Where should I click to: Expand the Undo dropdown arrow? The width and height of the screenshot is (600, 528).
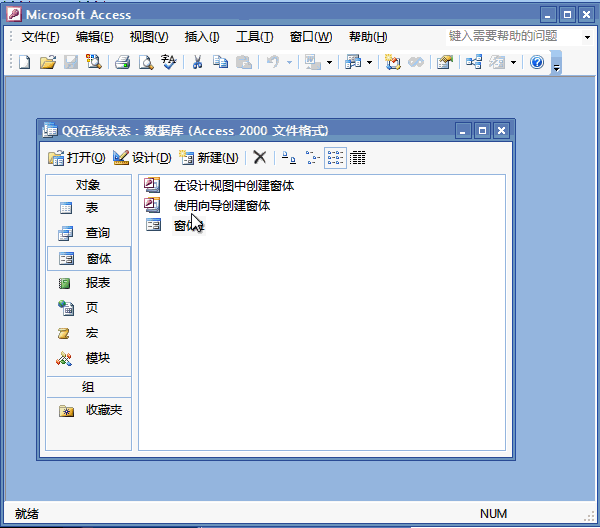point(290,62)
